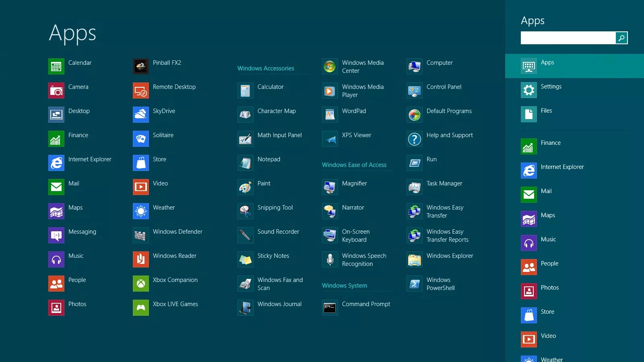Screen dimensions: 644x362
Task: Choose Maps in the search pane list
Action: pyautogui.click(x=574, y=219)
